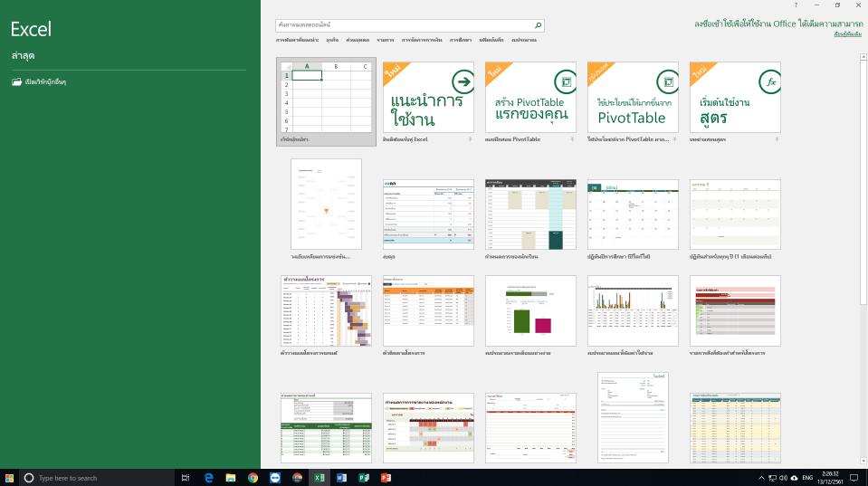Open PowerPoint from the taskbar
The image size is (868, 486).
pyautogui.click(x=386, y=478)
